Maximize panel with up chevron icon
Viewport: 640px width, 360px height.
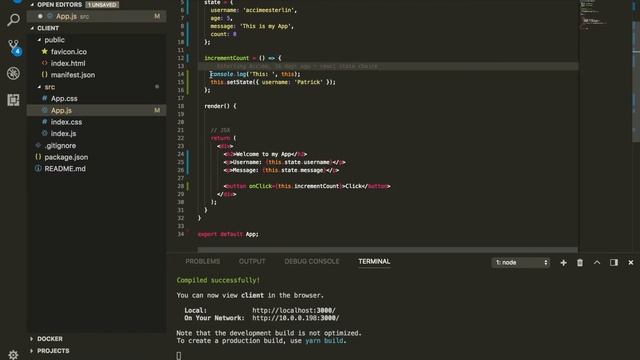pyautogui.click(x=597, y=262)
